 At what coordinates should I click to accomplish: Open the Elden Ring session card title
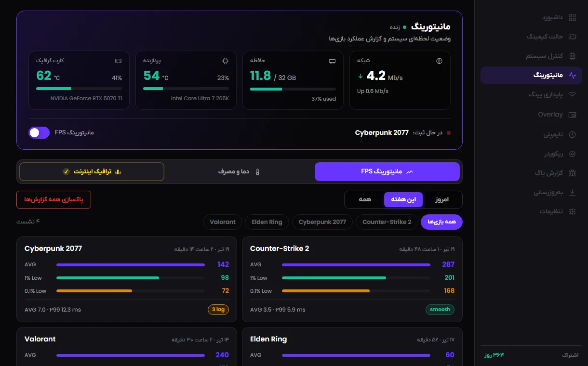[x=268, y=339]
